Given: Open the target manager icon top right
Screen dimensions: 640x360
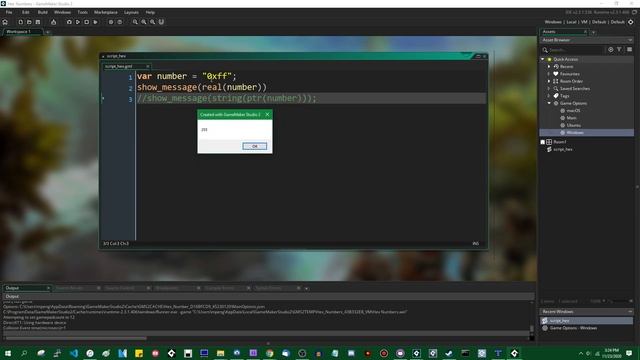Looking at the screenshot, I should 631,22.
